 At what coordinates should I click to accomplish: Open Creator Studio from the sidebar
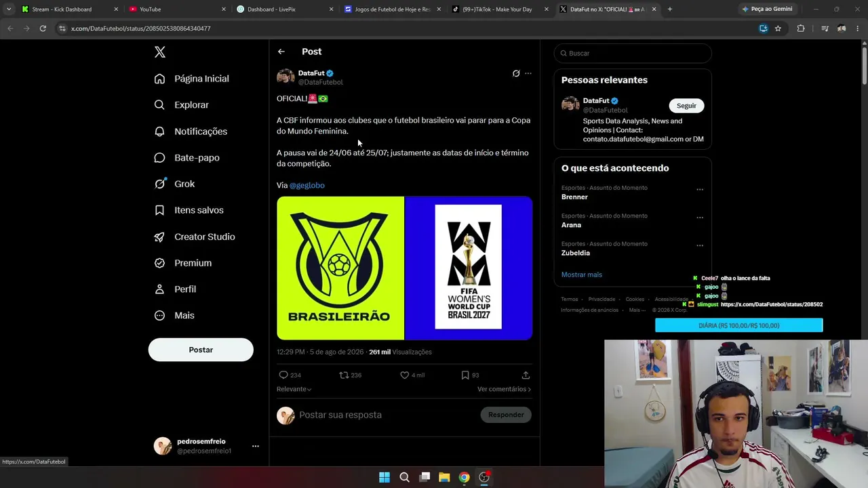(195, 237)
